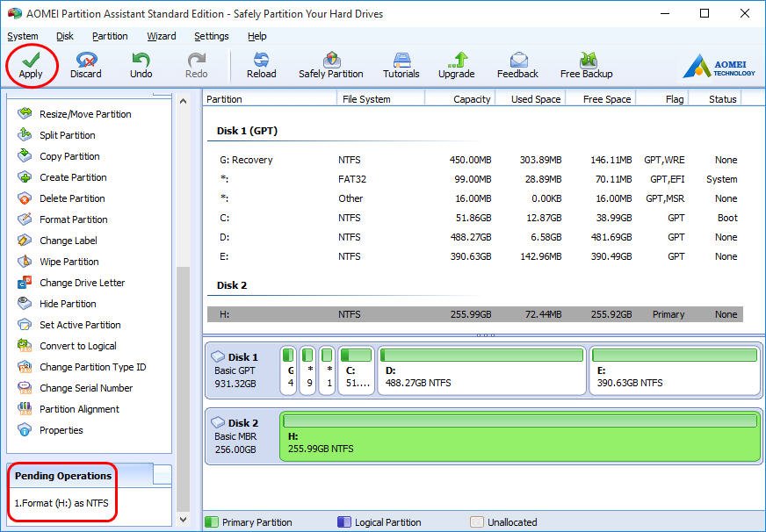Click the Pending Operations header
Image resolution: width=766 pixels, height=532 pixels.
[x=63, y=476]
